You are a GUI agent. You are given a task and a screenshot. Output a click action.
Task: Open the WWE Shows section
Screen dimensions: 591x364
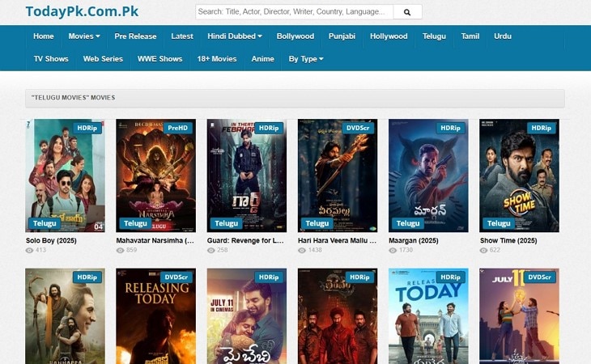pyautogui.click(x=159, y=59)
